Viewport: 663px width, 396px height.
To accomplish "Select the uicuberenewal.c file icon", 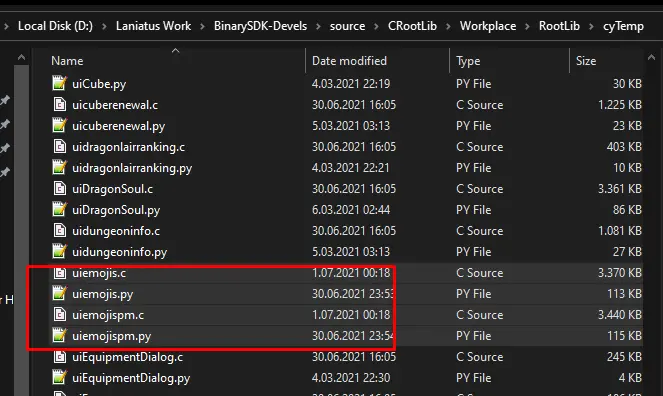I will tap(59, 104).
